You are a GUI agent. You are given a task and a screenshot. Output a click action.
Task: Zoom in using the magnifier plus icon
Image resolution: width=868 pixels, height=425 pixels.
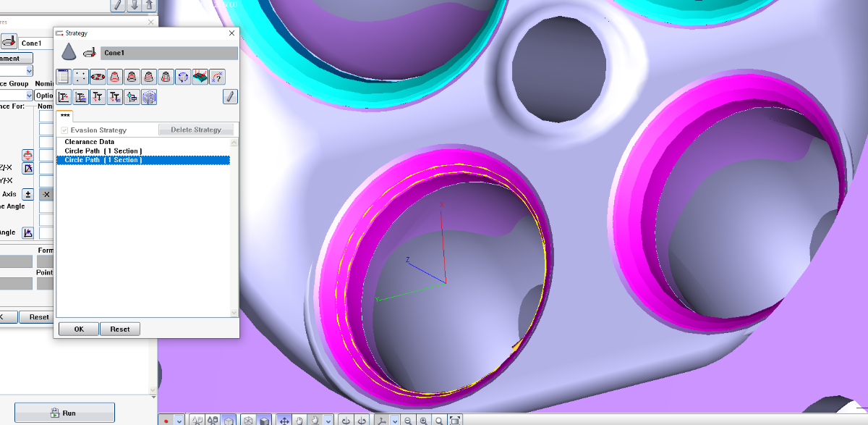tap(423, 420)
